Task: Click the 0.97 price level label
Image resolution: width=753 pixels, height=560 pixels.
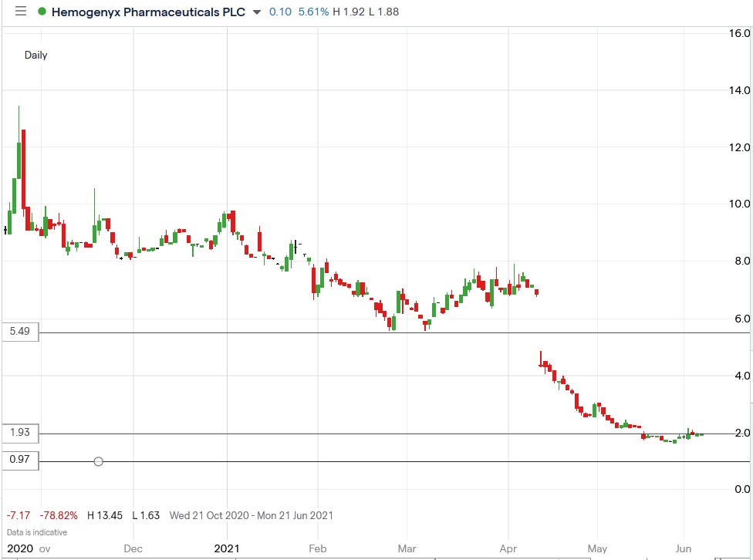Action: coord(19,460)
